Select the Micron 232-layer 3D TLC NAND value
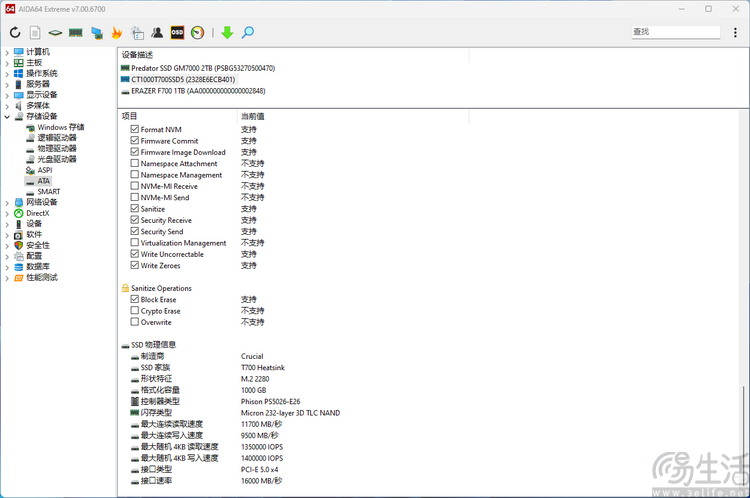This screenshot has width=750, height=498. [290, 412]
